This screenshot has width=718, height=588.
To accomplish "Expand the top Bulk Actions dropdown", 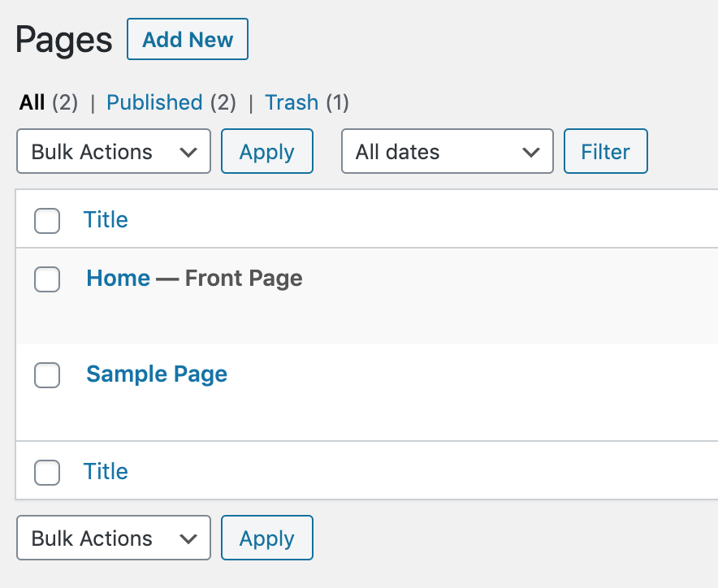I will pos(114,152).
